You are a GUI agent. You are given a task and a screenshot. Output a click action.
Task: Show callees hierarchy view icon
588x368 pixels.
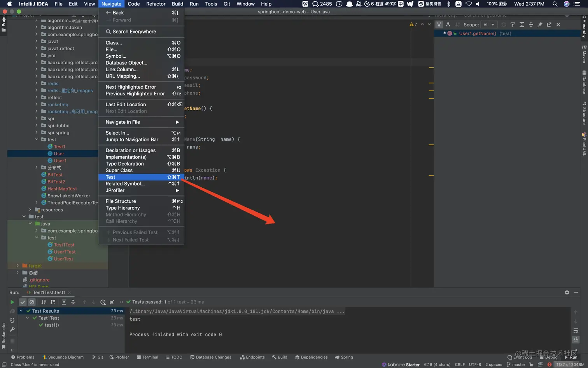pos(448,25)
